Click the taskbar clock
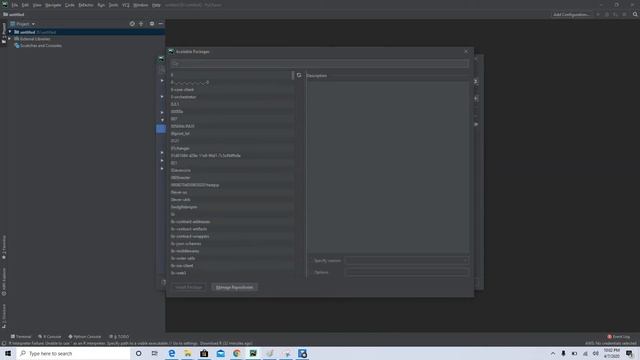The image size is (640, 360). point(611,353)
